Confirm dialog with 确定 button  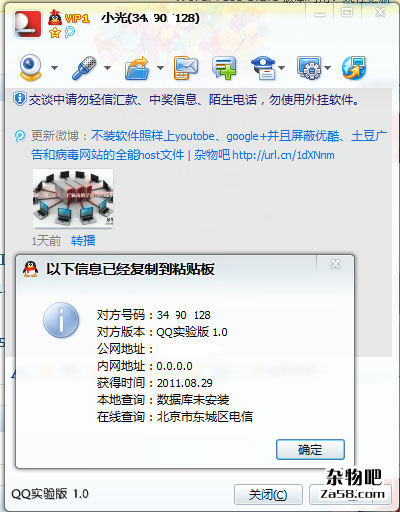pos(310,449)
